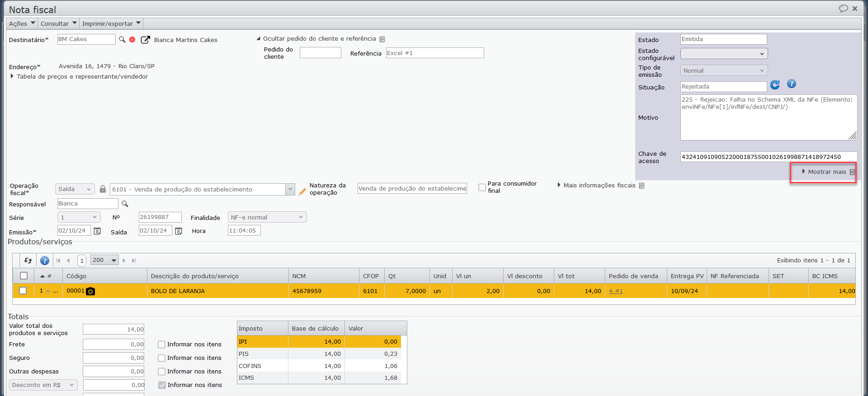Image resolution: width=868 pixels, height=396 pixels.
Task: Open help for Situação
Action: click(x=792, y=84)
